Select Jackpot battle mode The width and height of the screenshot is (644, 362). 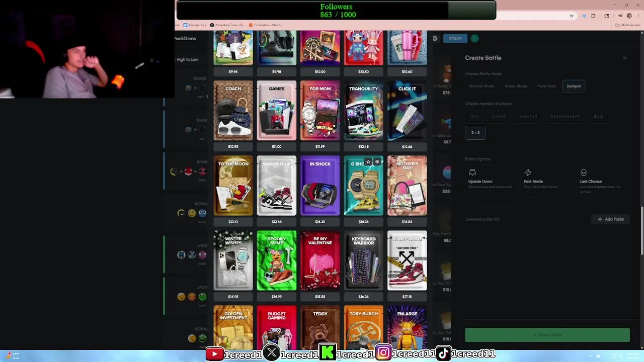pyautogui.click(x=574, y=86)
